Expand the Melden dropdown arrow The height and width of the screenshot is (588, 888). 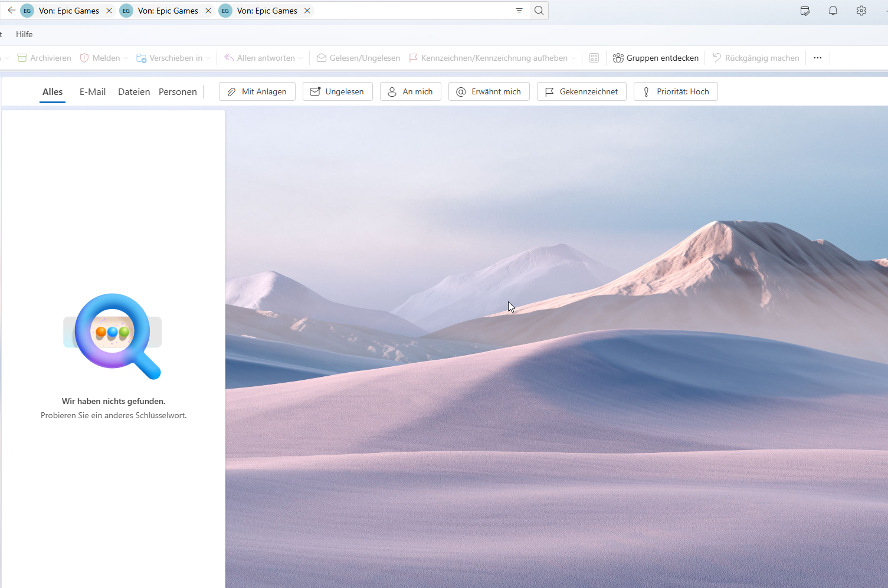click(126, 58)
